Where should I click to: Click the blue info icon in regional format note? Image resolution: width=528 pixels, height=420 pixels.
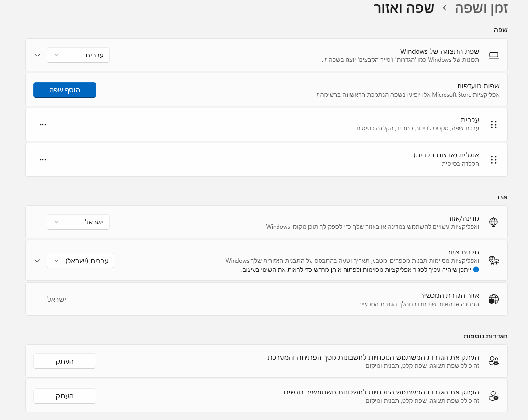[476, 269]
